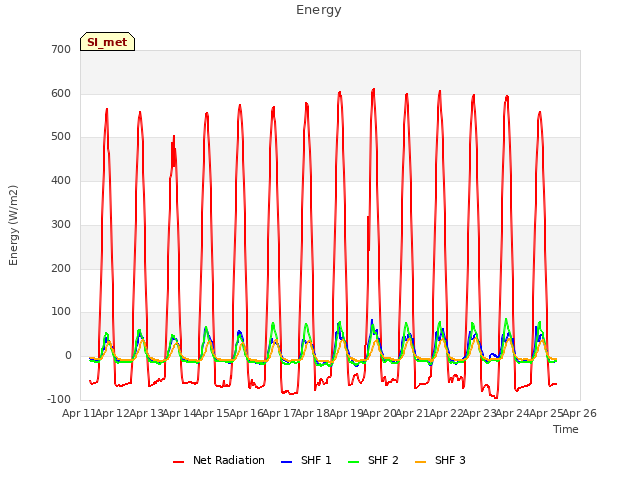Click the orange SHF 3 legend swatch

[x=420, y=462]
